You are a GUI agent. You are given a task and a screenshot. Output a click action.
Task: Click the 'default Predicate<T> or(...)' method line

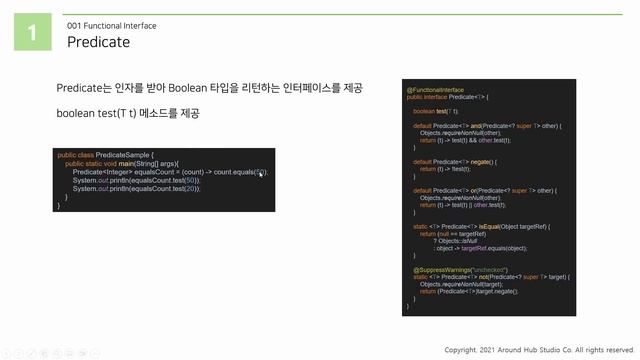tap(485, 191)
